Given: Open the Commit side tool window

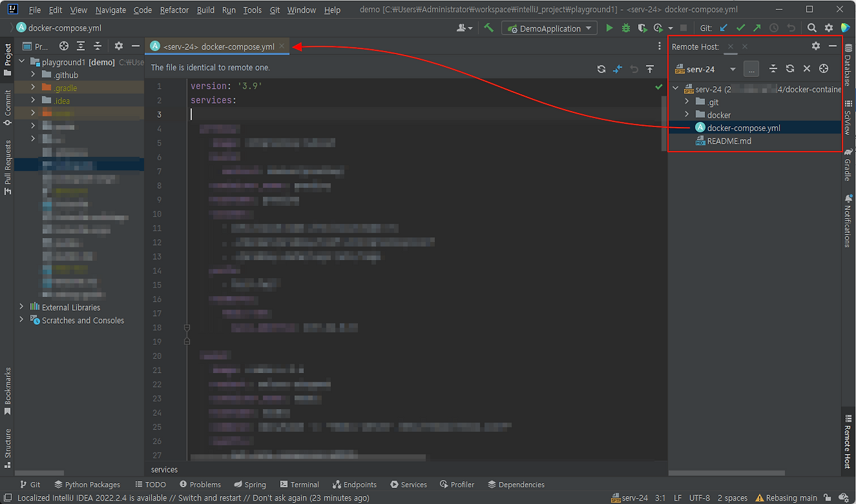Looking at the screenshot, I should click(7, 108).
